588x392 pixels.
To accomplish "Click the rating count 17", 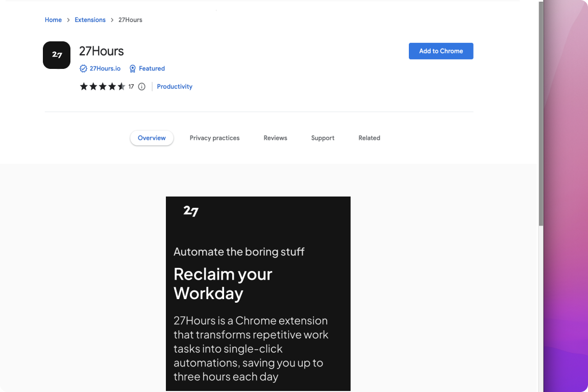I will click(x=131, y=87).
